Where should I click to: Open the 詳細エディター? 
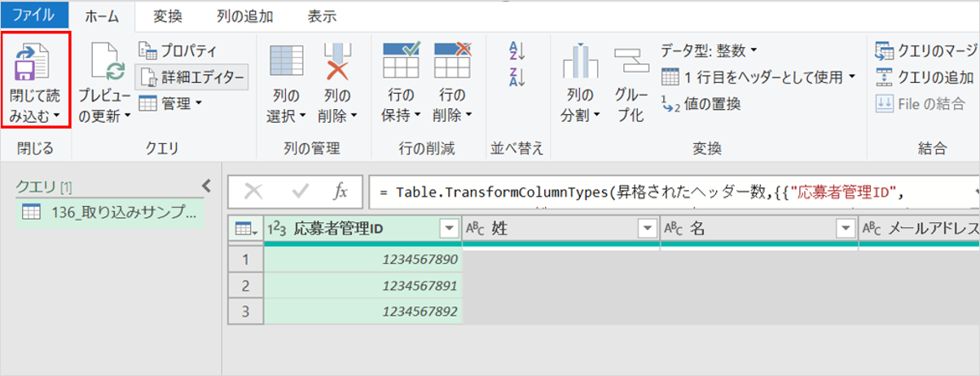(x=191, y=77)
